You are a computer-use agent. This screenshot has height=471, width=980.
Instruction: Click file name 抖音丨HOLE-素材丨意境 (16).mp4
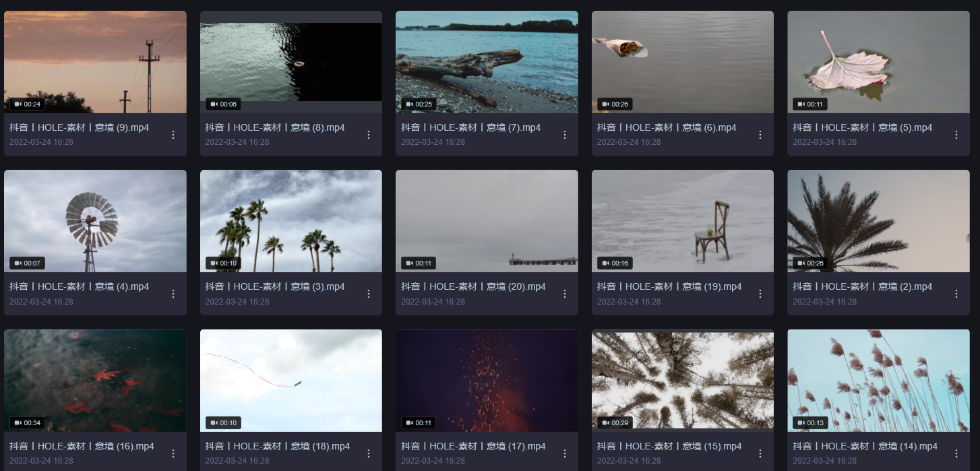82,446
